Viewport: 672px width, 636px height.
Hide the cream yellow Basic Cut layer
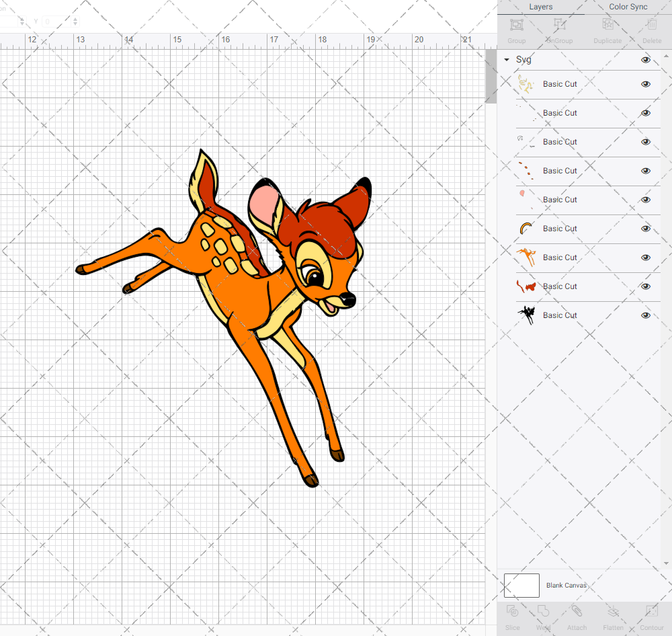(646, 84)
